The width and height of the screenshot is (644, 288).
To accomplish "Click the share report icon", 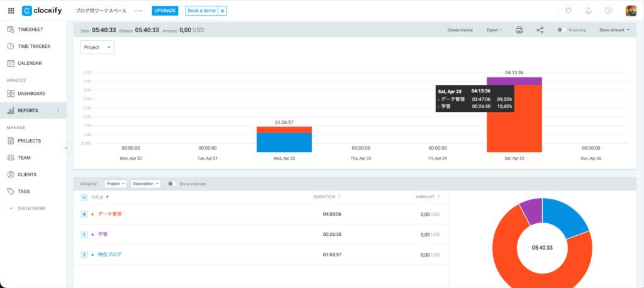I will point(540,30).
